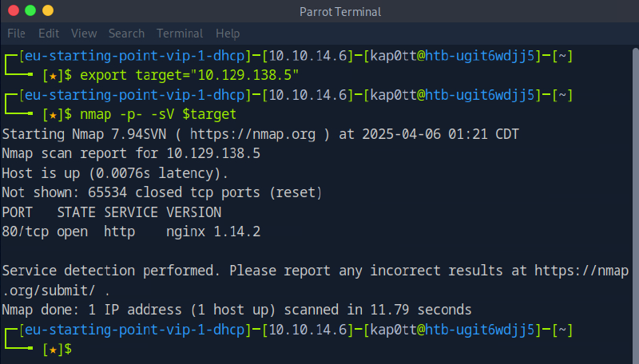Close the Parrot Terminal window with red button
The height and width of the screenshot is (364, 639).
pyautogui.click(x=14, y=11)
